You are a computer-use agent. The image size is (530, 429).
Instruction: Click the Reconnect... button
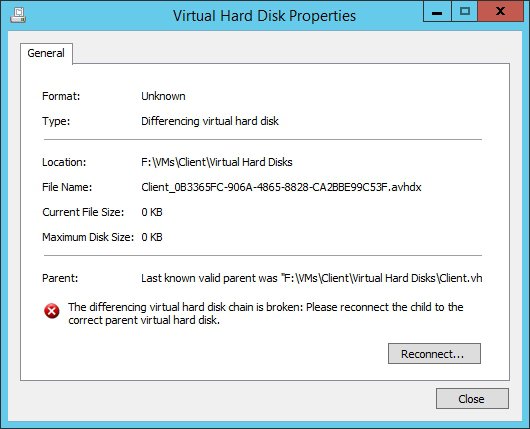point(434,354)
